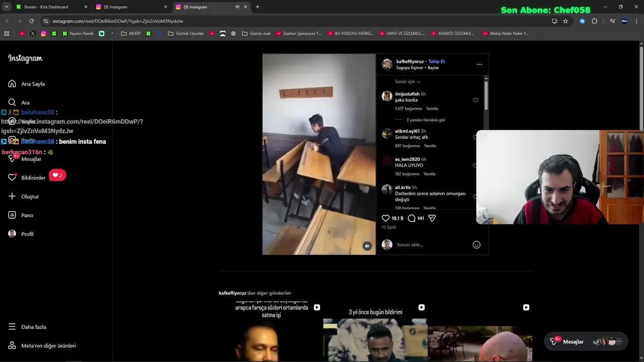Open the apps grid in bookmarks bar
Screen dimensions: 644x362
7,34
